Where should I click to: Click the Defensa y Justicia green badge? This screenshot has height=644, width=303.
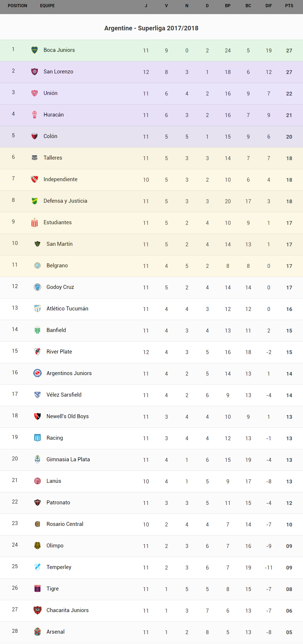pyautogui.click(x=35, y=201)
